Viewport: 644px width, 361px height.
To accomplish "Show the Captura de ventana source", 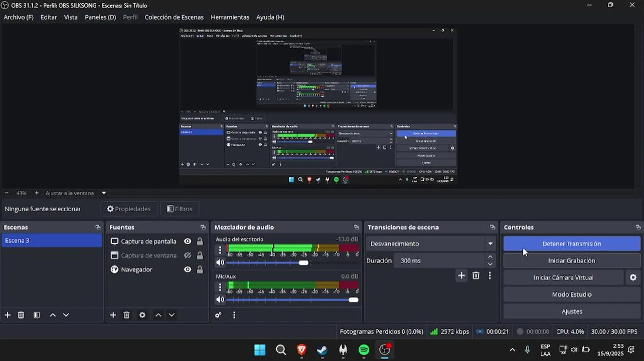I will [188, 255].
